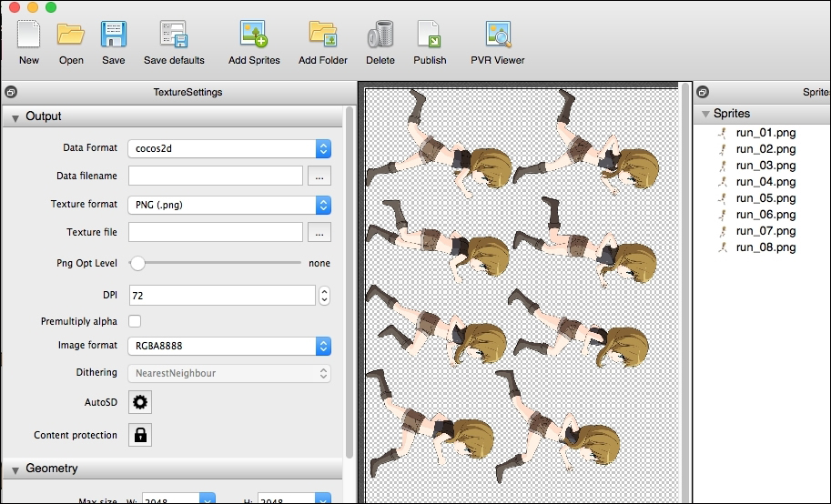Click the run_04.png sprite icon
Viewport: 831px width, 504px height.
tap(723, 182)
